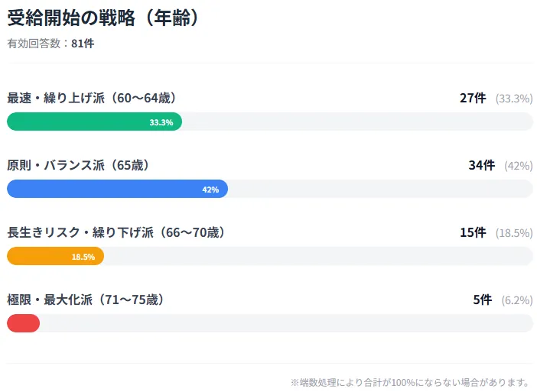
Task: Click the (18.5%) percentage beside 15件
Action: pyautogui.click(x=513, y=233)
